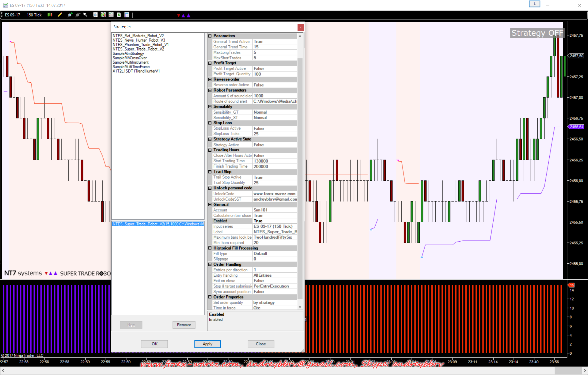Click the zoom in magnifier icon
The height and width of the screenshot is (375, 588).
click(70, 15)
